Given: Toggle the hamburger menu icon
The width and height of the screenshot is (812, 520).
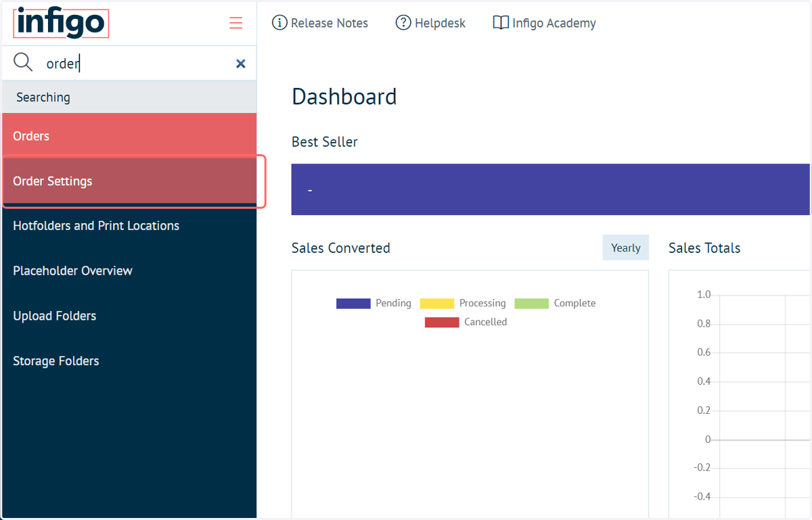Looking at the screenshot, I should [235, 23].
